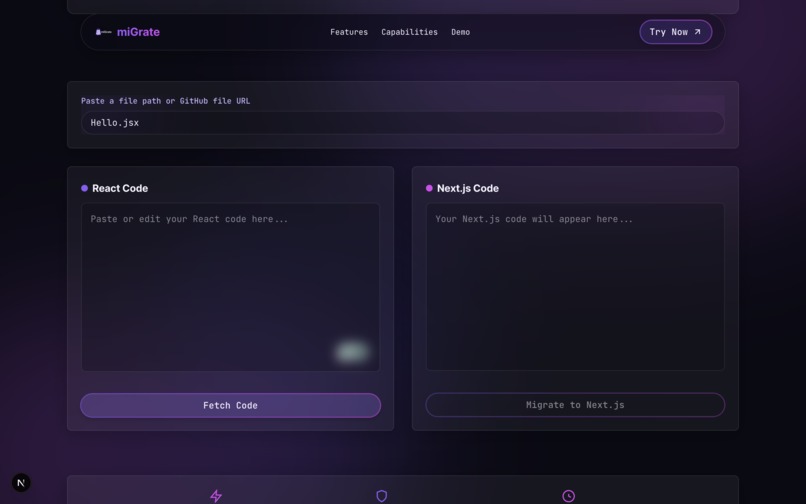Click the Try Now button

675,32
